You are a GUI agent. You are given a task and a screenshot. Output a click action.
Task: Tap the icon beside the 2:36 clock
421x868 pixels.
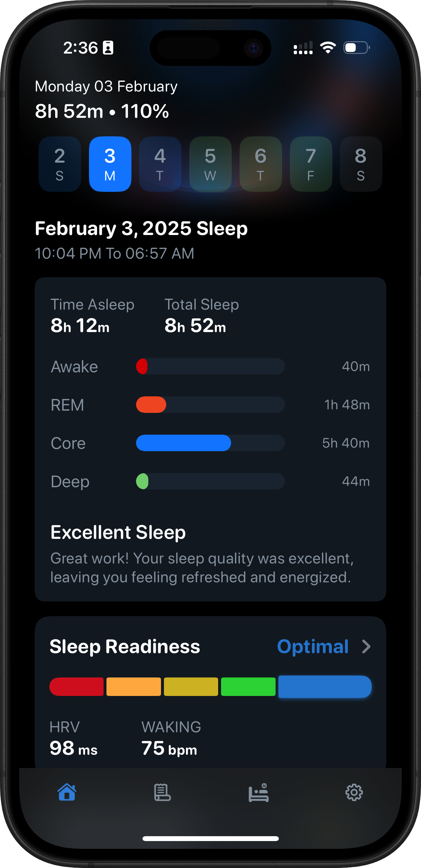point(107,48)
